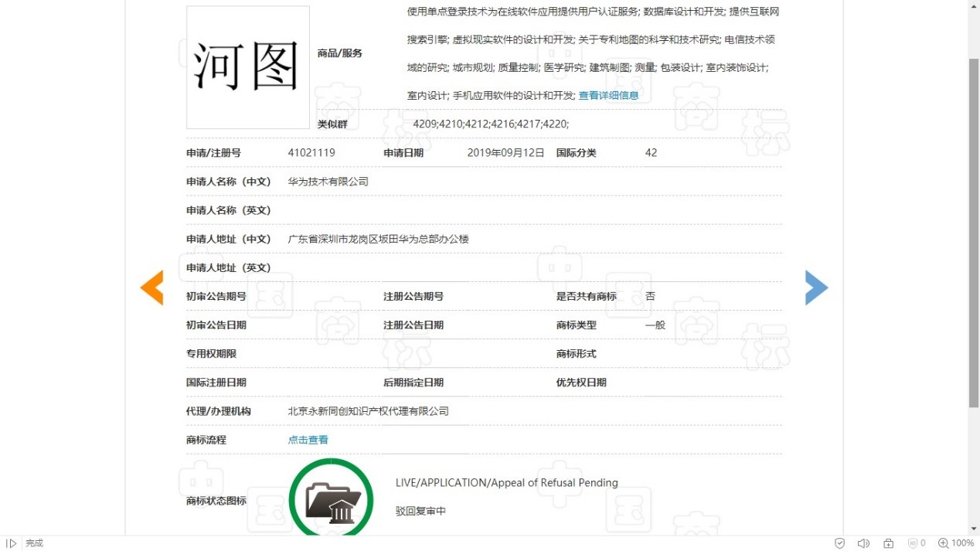Image resolution: width=980 pixels, height=551 pixels.
Task: Click the address 广东省深圳市龙岗区坂田华为总部办公楼
Action: [379, 239]
